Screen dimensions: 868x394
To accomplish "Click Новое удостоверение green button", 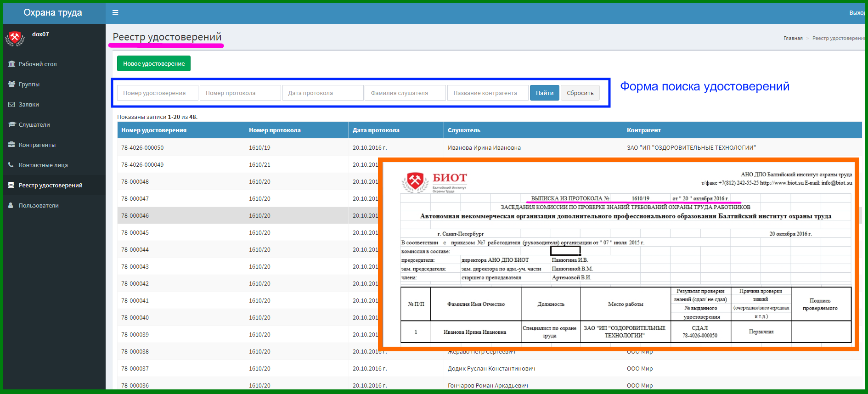I will pos(154,63).
